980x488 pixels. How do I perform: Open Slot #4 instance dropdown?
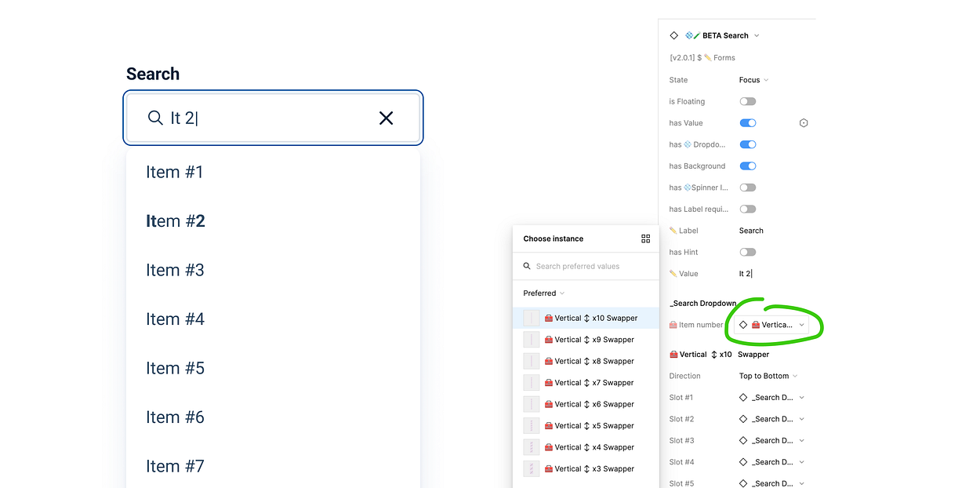pyautogui.click(x=772, y=462)
